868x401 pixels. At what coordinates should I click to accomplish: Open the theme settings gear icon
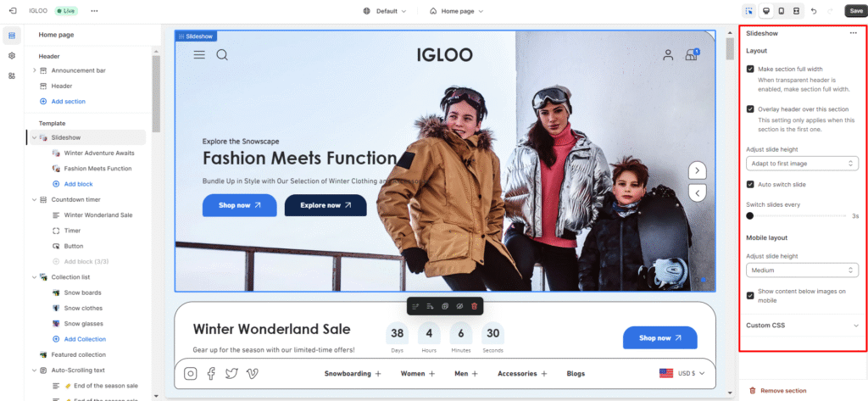[12, 55]
